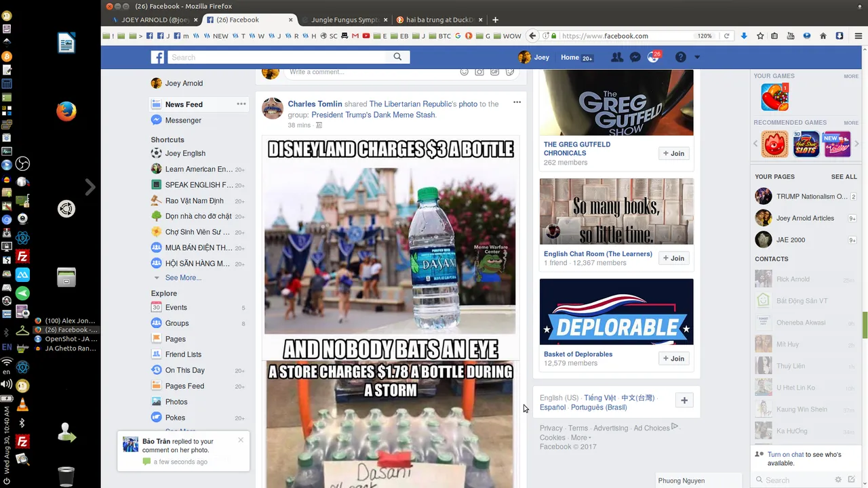Image resolution: width=868 pixels, height=488 pixels.
Task: Click the search magnifier button
Action: [x=398, y=58]
